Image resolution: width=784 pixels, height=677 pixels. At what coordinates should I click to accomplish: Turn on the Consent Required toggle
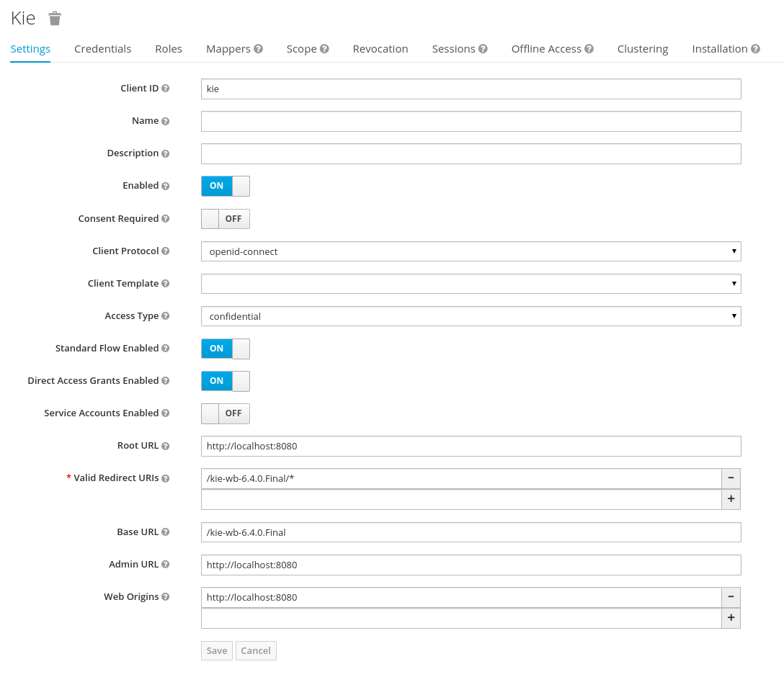[x=225, y=219]
